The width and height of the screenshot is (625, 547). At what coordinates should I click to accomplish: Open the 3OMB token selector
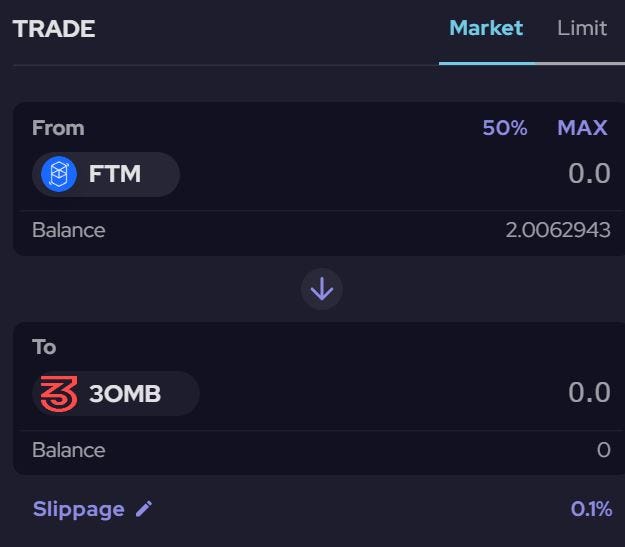(116, 394)
